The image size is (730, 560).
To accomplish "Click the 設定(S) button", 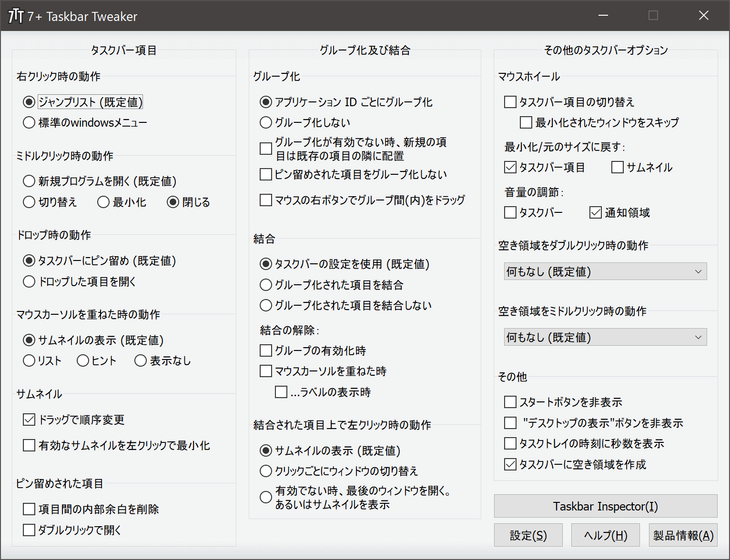I will tap(528, 535).
